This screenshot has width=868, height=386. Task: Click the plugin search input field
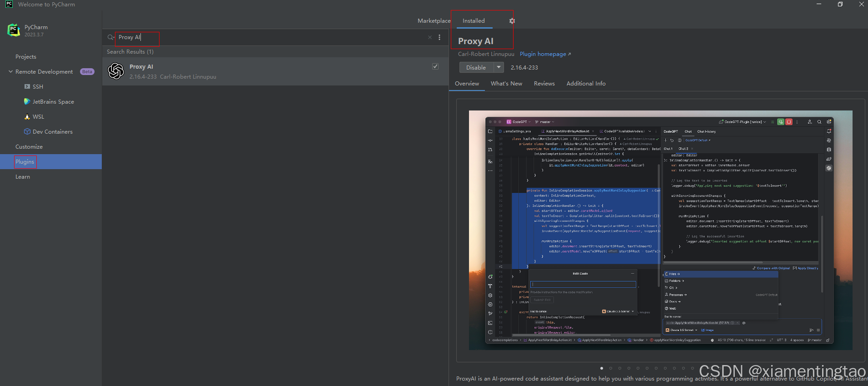tap(270, 37)
